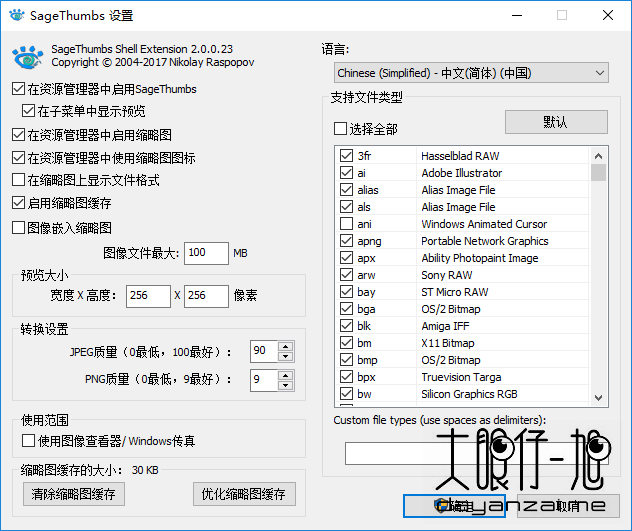This screenshot has width=632, height=531.
Task: Uncheck the bm X11 Bitmap type
Action: click(346, 343)
